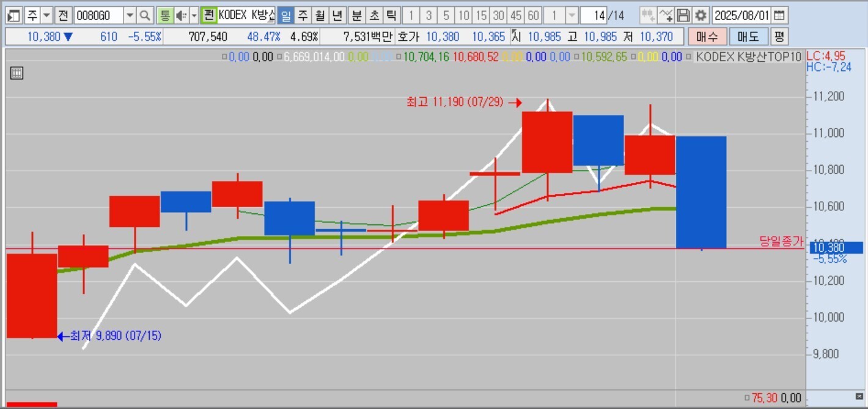
Task: Click the legend marker before 10,592,65
Action: pyautogui.click(x=576, y=57)
